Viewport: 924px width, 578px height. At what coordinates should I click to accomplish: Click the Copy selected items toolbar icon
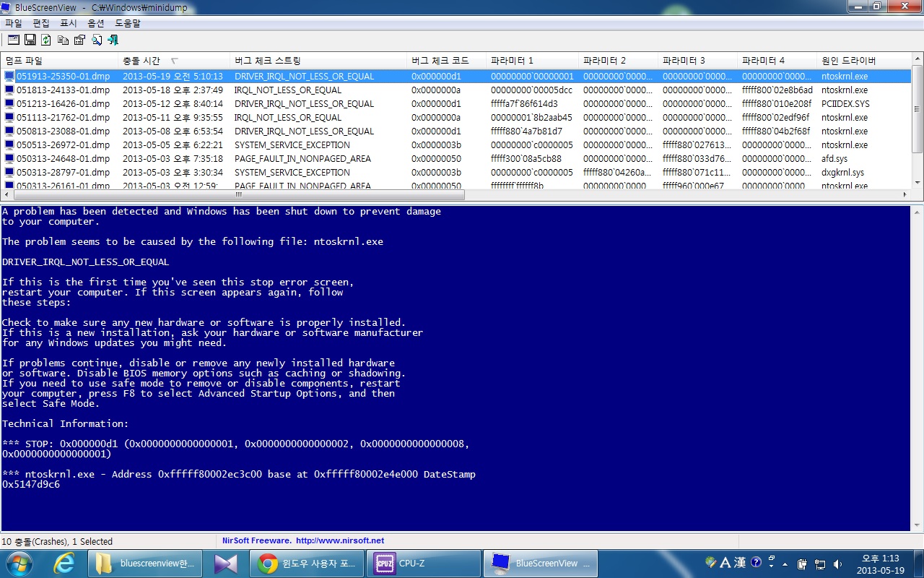[63, 40]
